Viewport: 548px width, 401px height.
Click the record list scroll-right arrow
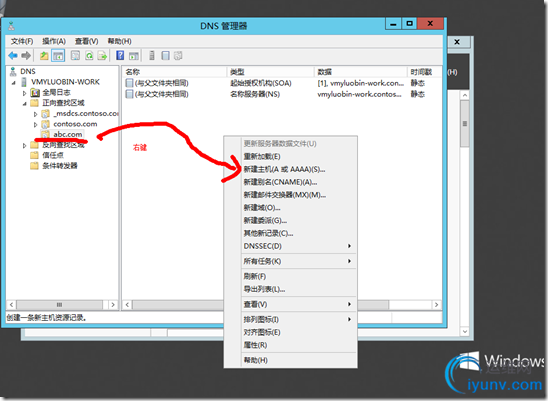click(436, 305)
